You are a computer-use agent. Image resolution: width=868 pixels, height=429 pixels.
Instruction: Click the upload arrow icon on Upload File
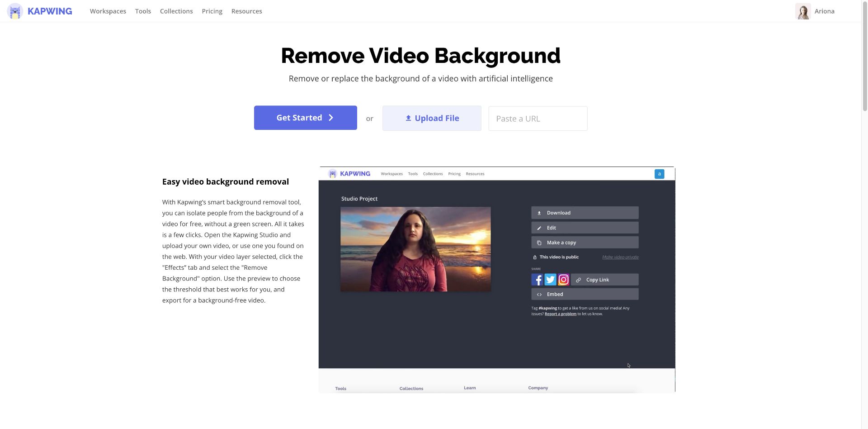408,118
